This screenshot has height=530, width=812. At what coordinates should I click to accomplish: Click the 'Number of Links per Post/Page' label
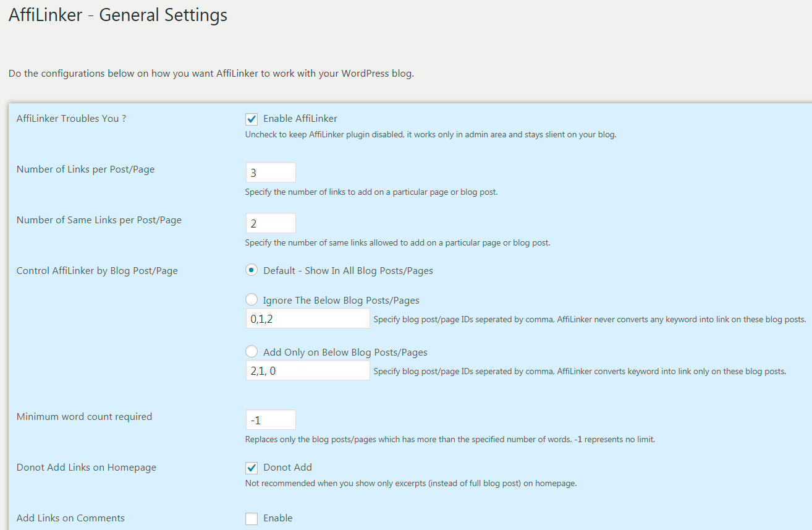pos(86,169)
